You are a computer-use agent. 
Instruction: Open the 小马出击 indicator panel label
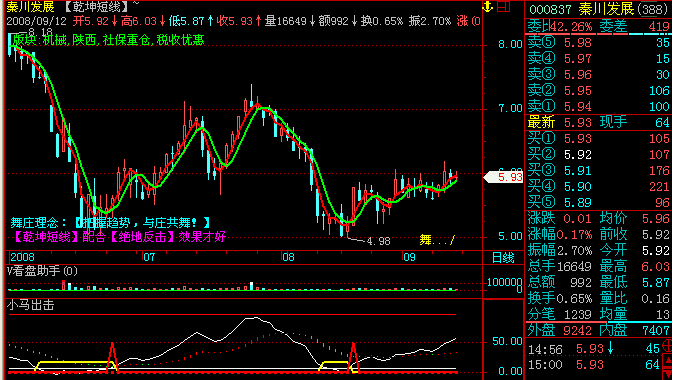30,305
